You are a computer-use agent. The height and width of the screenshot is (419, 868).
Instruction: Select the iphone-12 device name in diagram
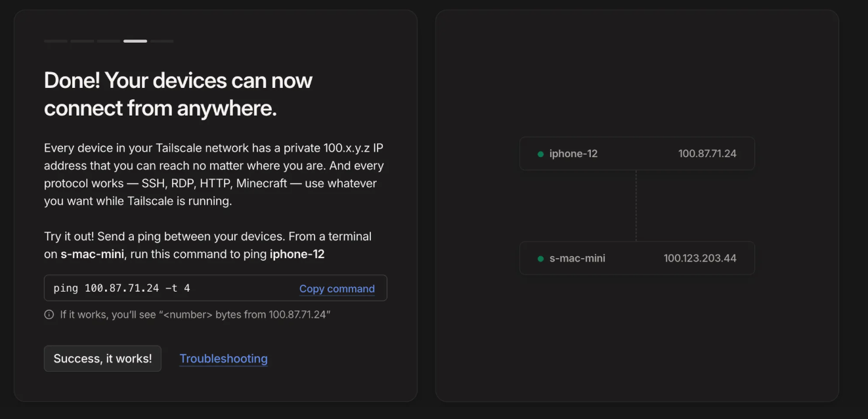point(573,154)
